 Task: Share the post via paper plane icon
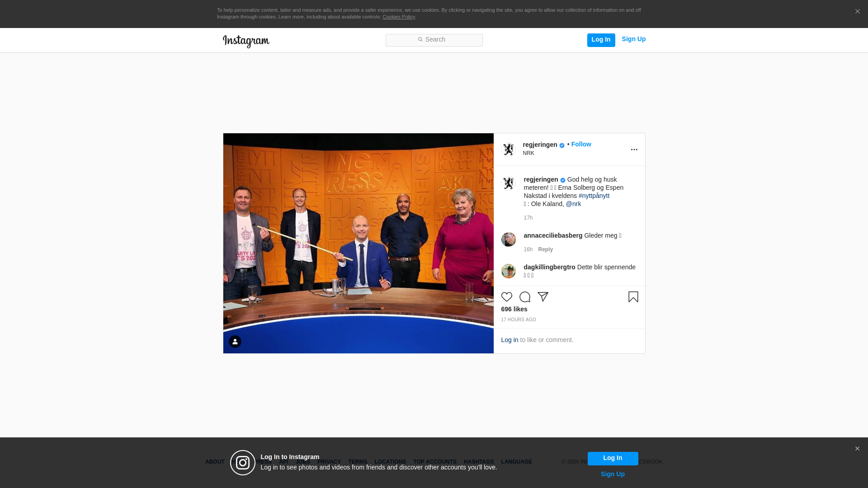click(x=543, y=297)
